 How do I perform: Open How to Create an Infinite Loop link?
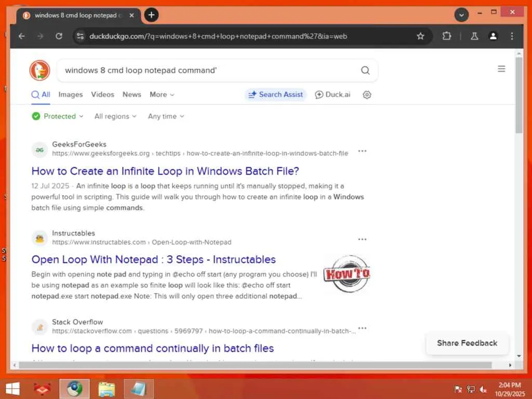[x=165, y=171]
